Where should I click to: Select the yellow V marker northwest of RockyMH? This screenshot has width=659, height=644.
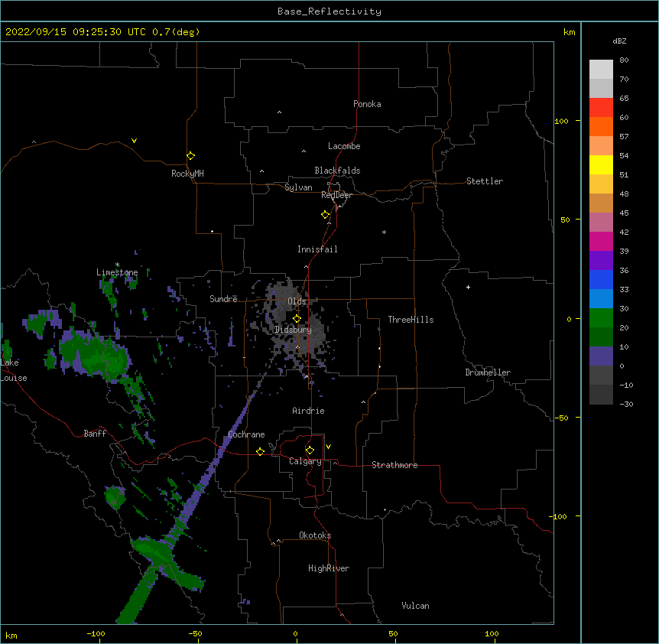point(134,141)
